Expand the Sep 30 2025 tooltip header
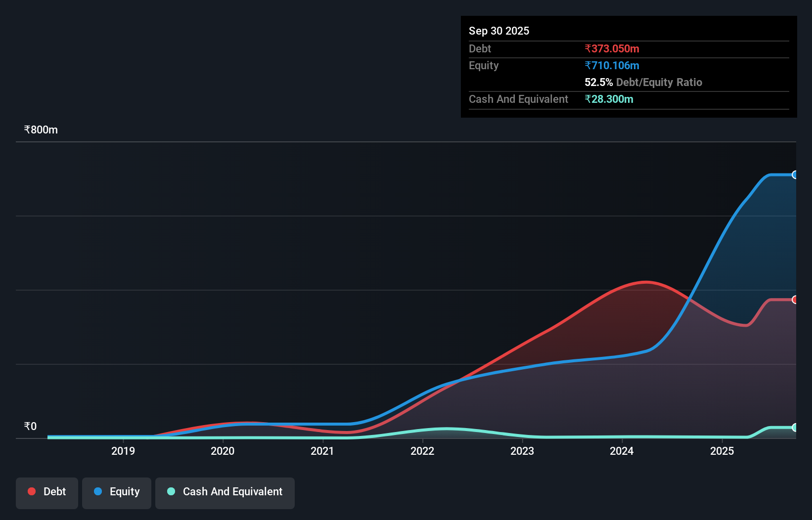This screenshot has width=812, height=520. [499, 31]
